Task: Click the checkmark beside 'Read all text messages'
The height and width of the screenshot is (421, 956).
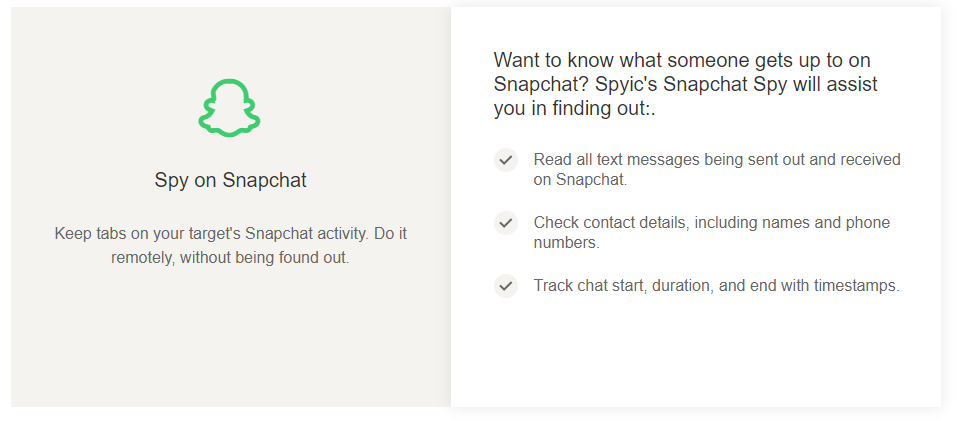Action: (505, 160)
